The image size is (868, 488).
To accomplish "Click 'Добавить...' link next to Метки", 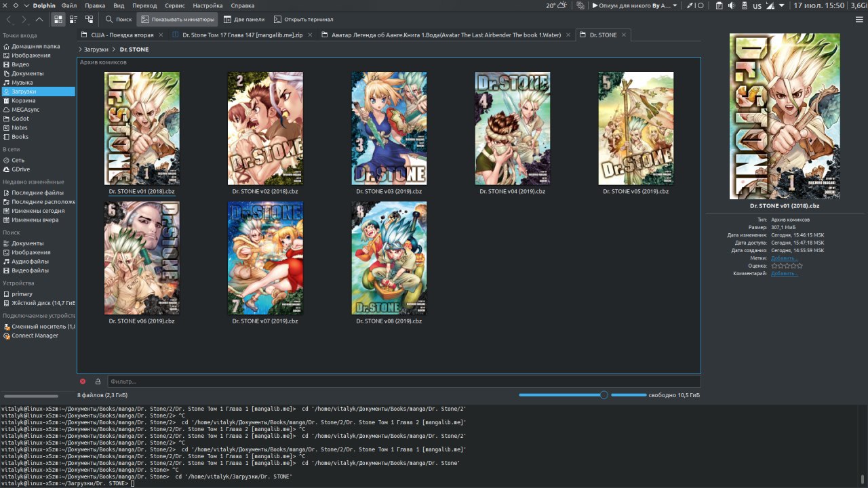I will [784, 258].
